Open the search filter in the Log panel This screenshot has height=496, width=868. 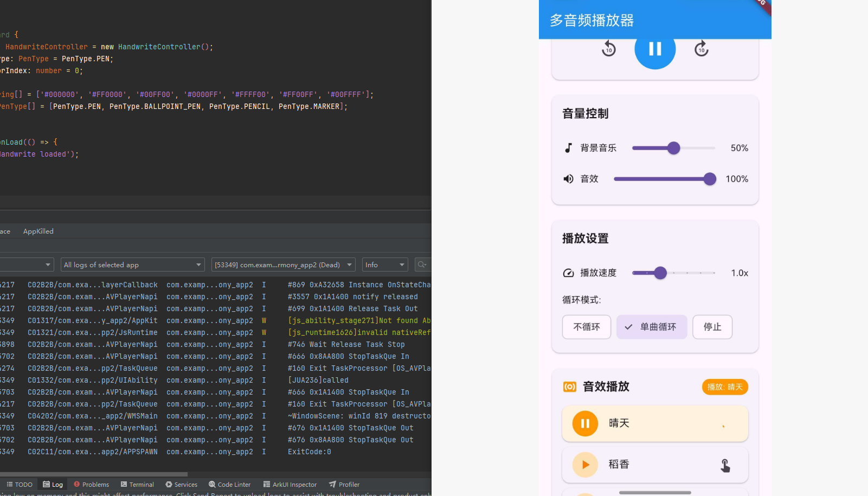pyautogui.click(x=422, y=265)
